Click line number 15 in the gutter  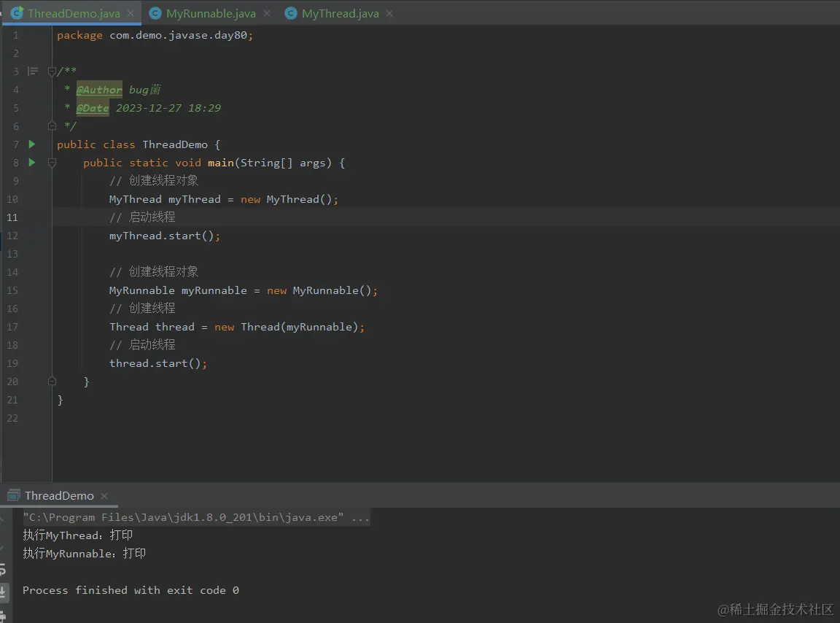12,290
